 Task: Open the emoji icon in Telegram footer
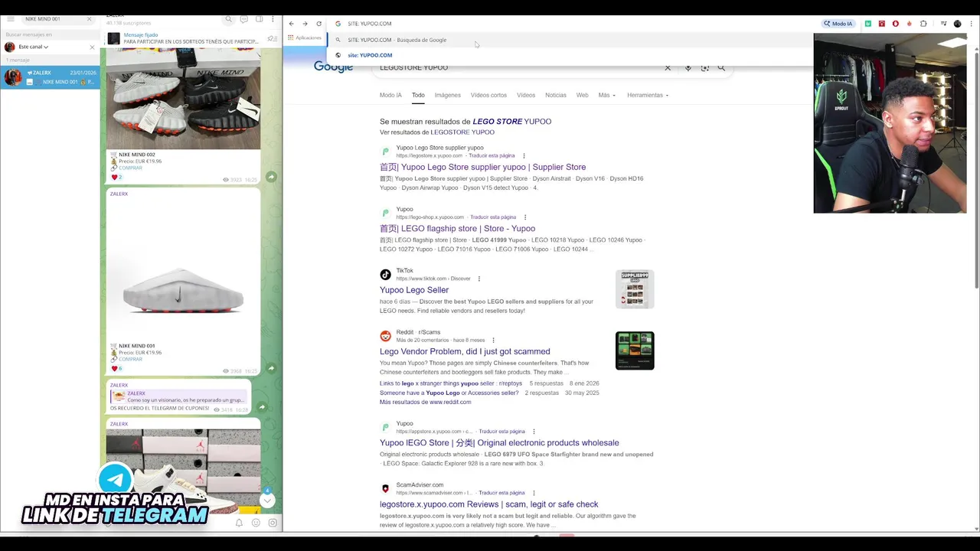[256, 523]
